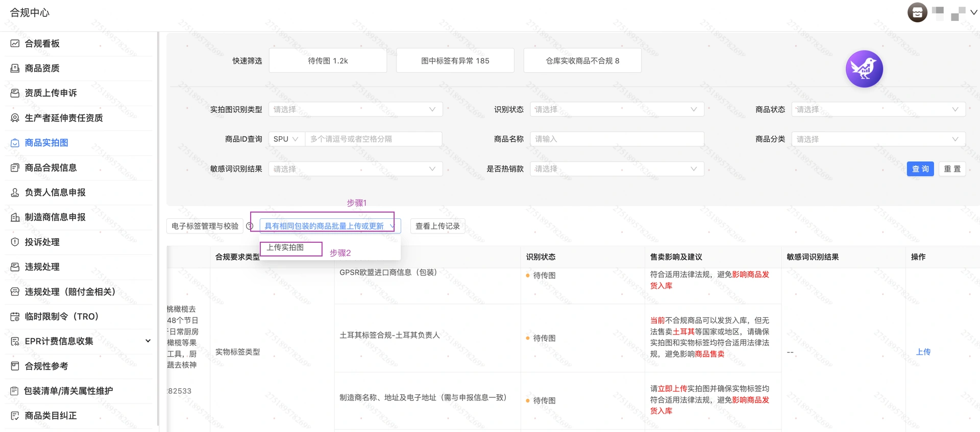This screenshot has height=432, width=980.
Task: Click the 投诉处理 shield icon
Action: [x=15, y=242]
